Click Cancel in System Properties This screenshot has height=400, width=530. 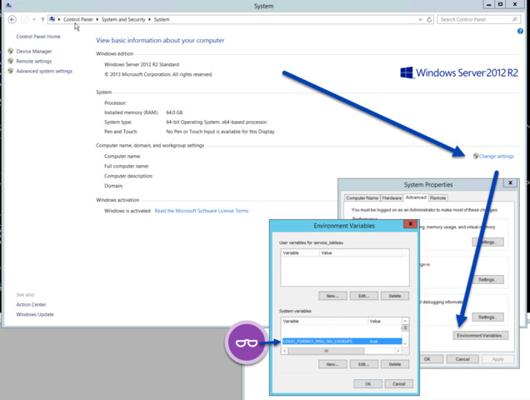[462, 359]
